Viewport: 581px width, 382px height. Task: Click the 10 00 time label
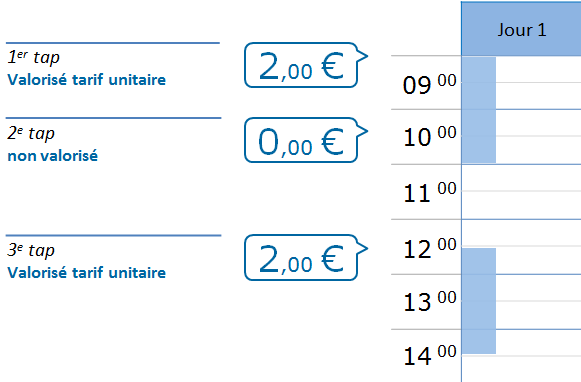point(429,136)
